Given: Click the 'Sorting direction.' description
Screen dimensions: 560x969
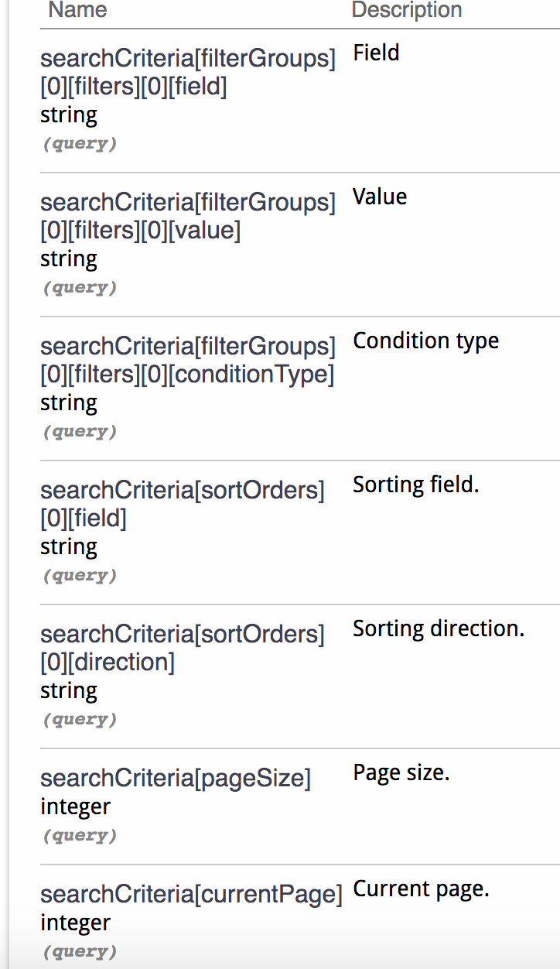Looking at the screenshot, I should [439, 628].
